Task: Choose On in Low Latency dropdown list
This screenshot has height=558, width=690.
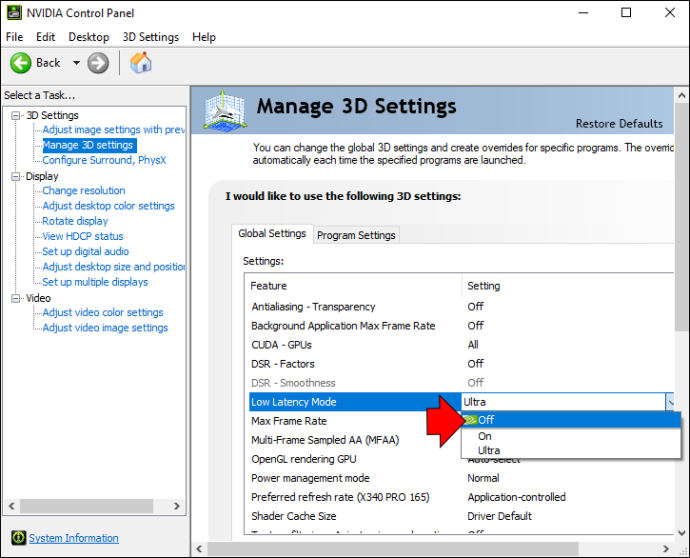Action: tap(571, 436)
